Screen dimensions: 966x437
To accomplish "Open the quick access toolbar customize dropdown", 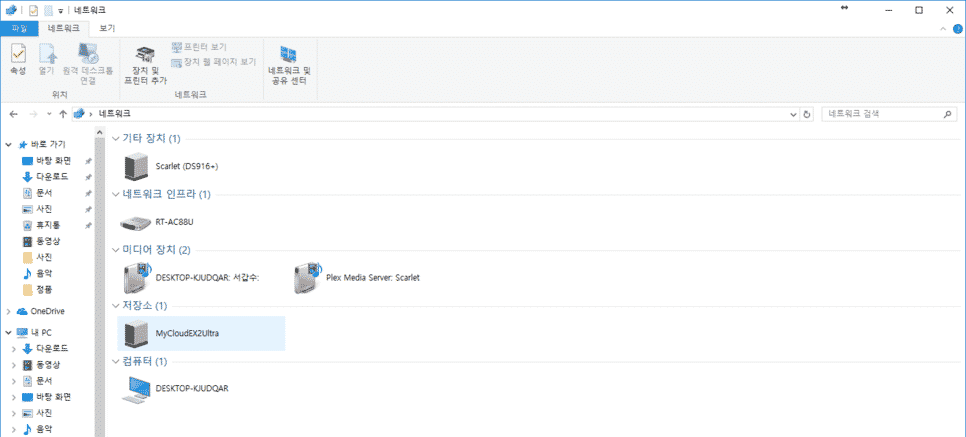I will click(61, 11).
